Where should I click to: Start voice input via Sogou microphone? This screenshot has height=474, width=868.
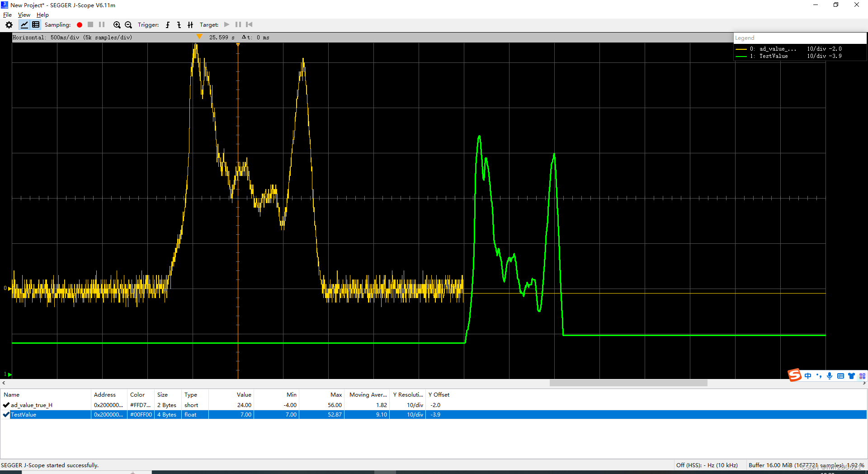[x=830, y=376]
